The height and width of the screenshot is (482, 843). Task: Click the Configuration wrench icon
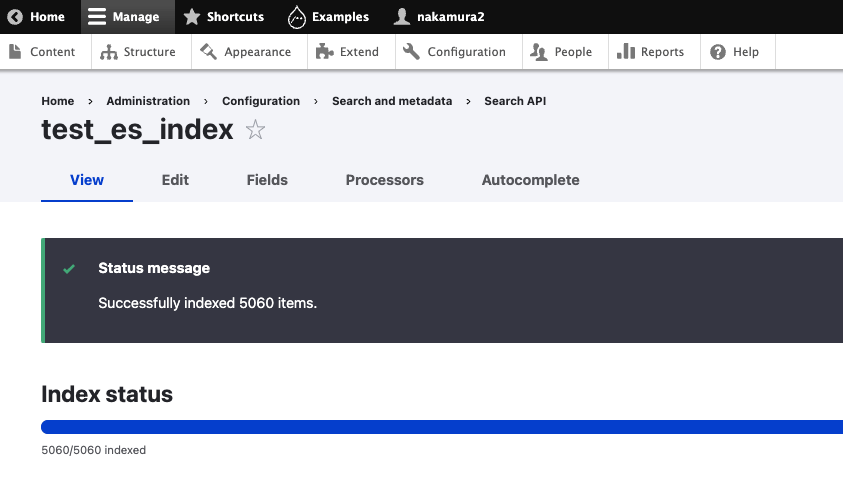click(411, 52)
